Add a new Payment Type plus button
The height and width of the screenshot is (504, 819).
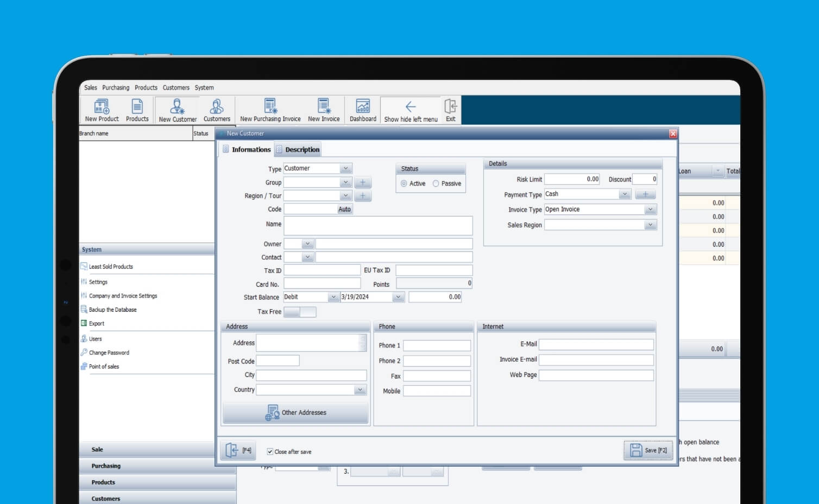coord(645,194)
